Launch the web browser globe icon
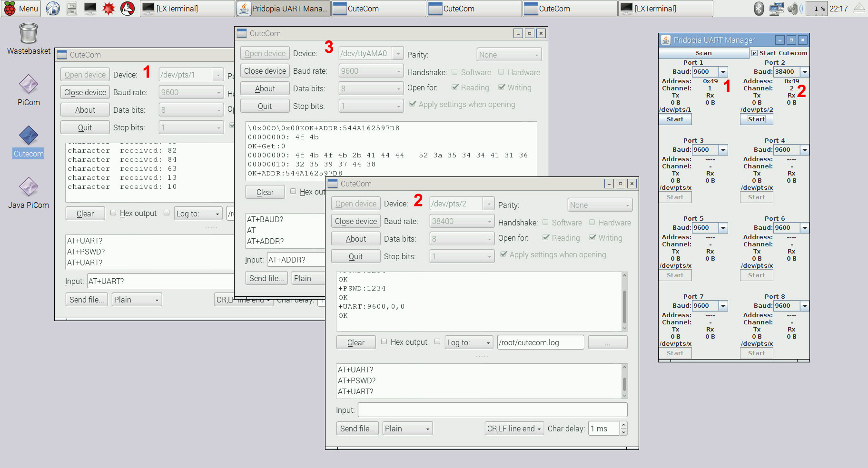Screen dimensions: 868x468 point(53,9)
